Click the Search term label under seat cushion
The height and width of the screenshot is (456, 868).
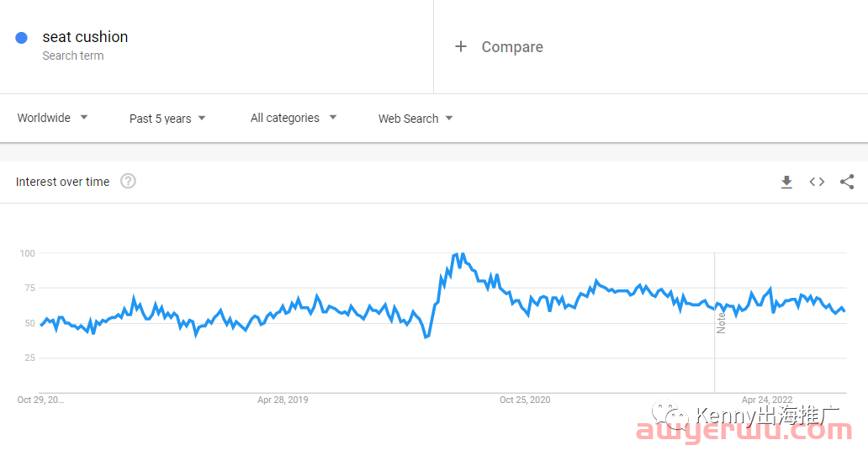pyautogui.click(x=73, y=56)
